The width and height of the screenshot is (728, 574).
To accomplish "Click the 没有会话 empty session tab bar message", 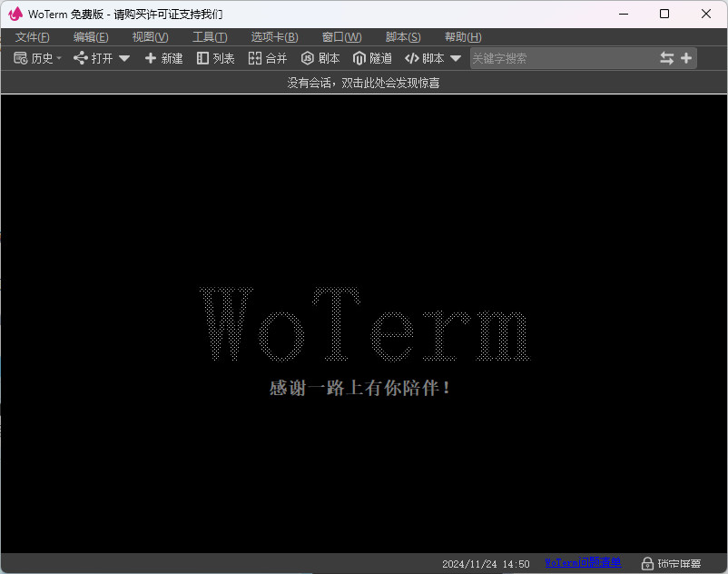I will (x=363, y=83).
